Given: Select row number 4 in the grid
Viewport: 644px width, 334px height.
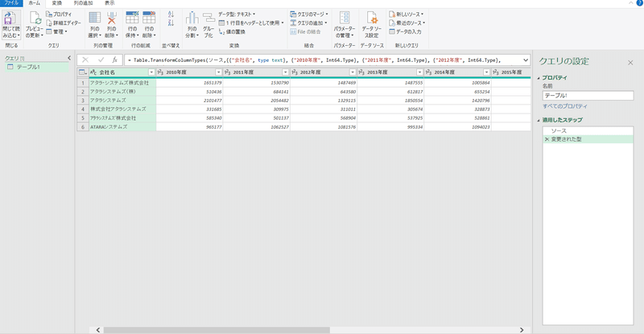Looking at the screenshot, I should (83, 109).
